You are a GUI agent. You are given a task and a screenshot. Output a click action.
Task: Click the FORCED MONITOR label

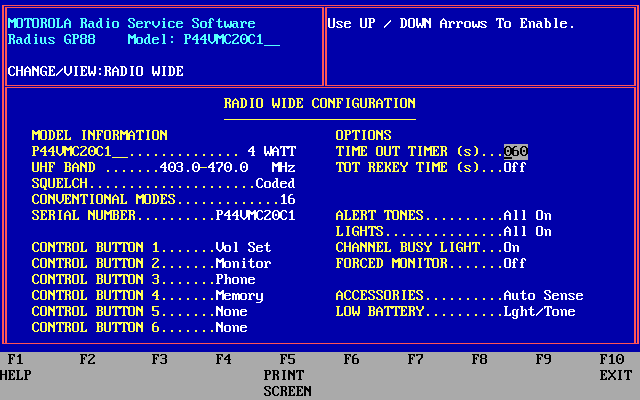[x=391, y=263]
